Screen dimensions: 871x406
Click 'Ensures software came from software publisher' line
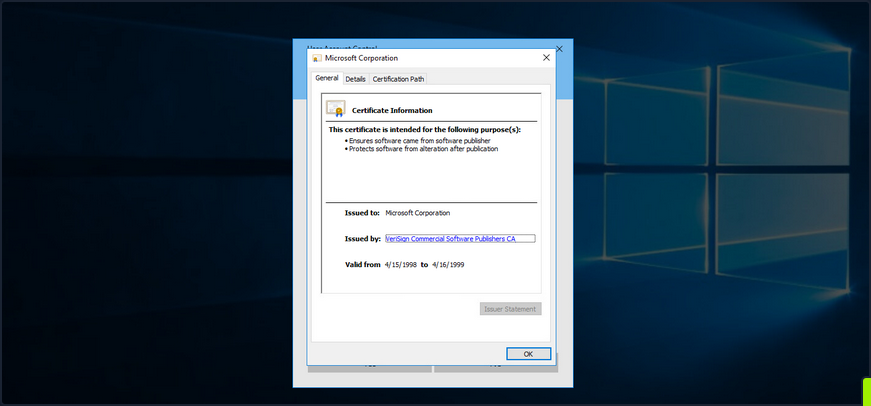419,141
